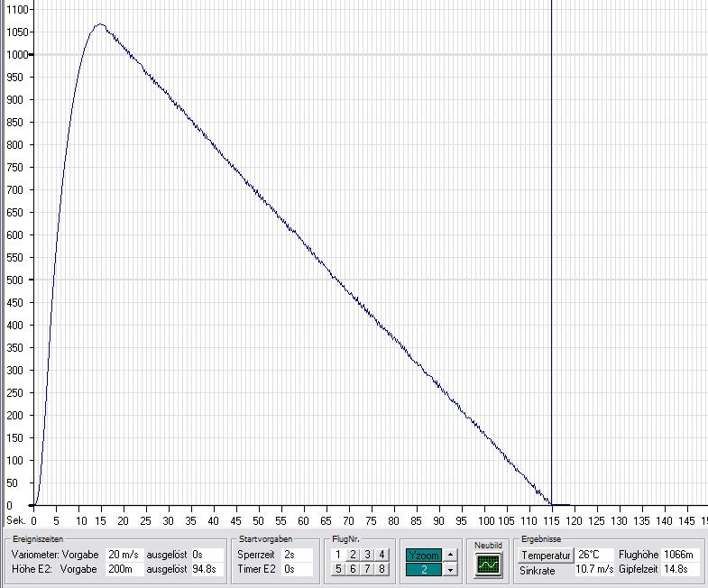Click the Neubild green waveform icon

click(x=488, y=564)
